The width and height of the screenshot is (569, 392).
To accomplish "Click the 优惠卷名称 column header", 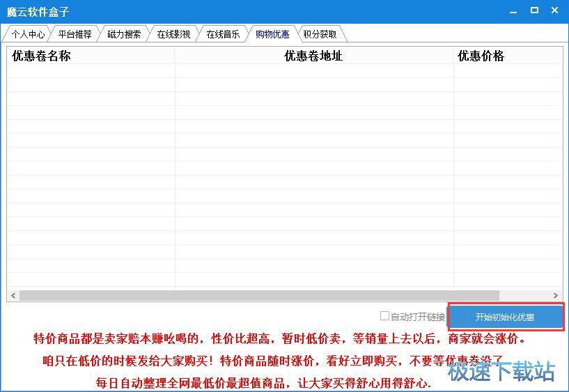I will (91, 56).
